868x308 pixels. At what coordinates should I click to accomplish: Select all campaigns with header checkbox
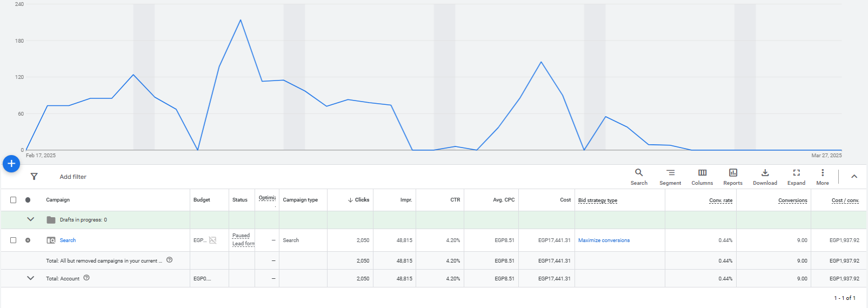pos(14,200)
